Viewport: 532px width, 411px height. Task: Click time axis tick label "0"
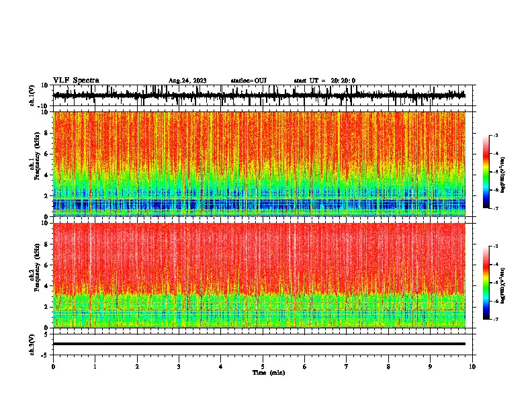(x=53, y=367)
